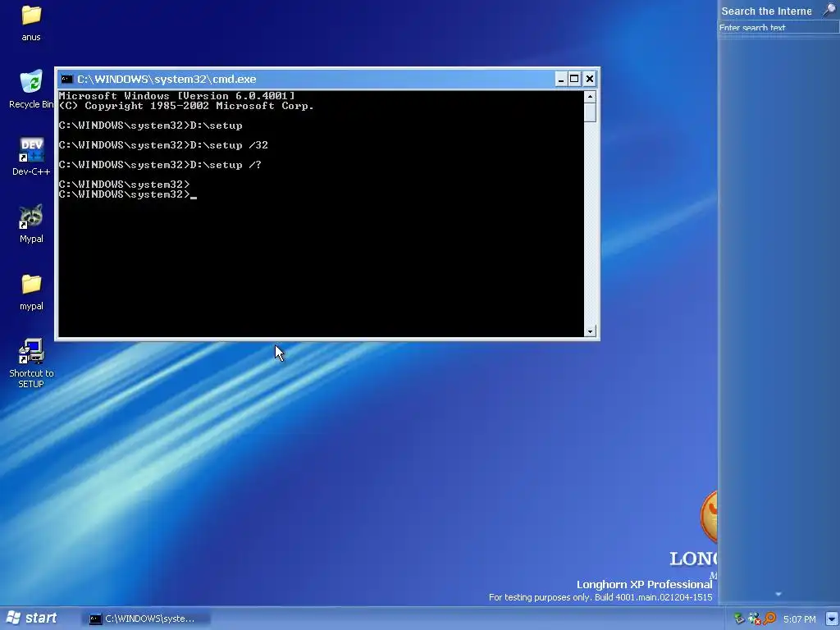Focus the 'Enter search text' field

point(778,28)
